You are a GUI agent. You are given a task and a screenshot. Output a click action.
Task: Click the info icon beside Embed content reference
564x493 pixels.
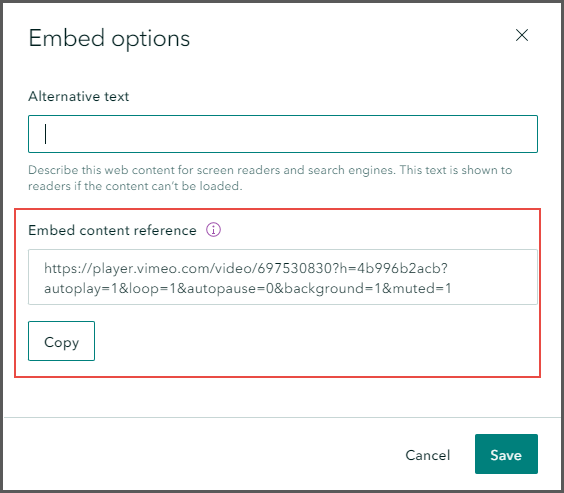[x=213, y=229]
